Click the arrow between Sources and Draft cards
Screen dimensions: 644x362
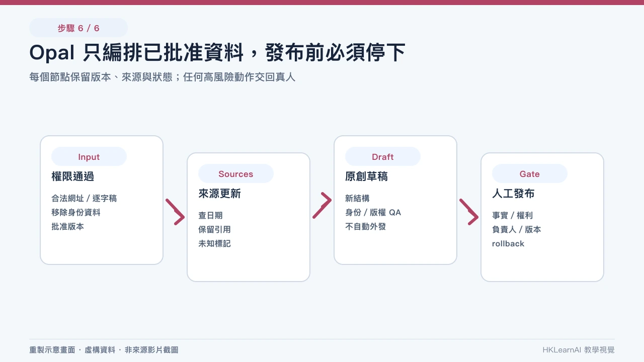[322, 206]
